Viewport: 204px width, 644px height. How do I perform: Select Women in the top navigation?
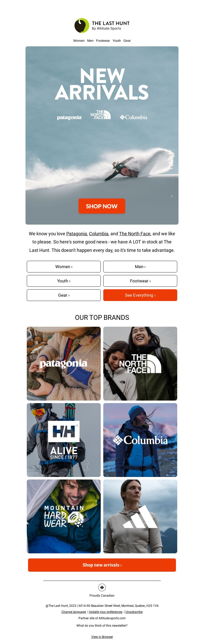[x=79, y=40]
